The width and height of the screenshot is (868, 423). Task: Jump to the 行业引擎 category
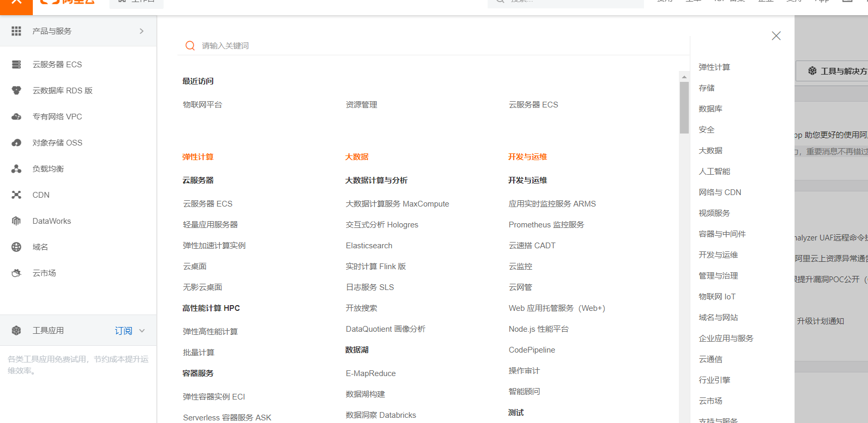714,380
